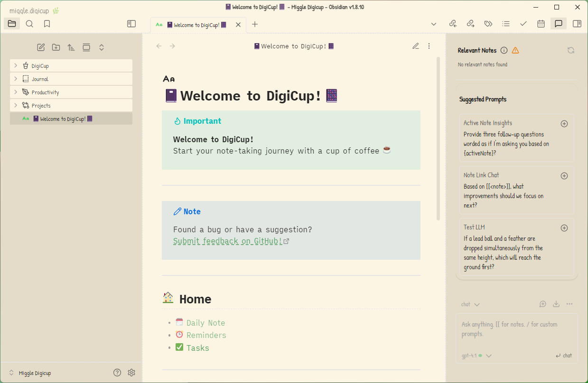Add Active Note Insights prompt
Screen dimensions: 588x383
tap(564, 124)
